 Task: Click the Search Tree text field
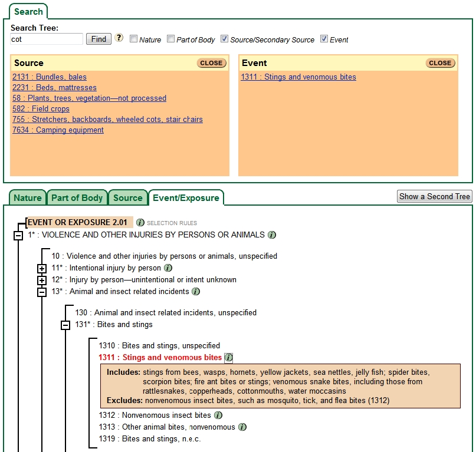point(47,39)
